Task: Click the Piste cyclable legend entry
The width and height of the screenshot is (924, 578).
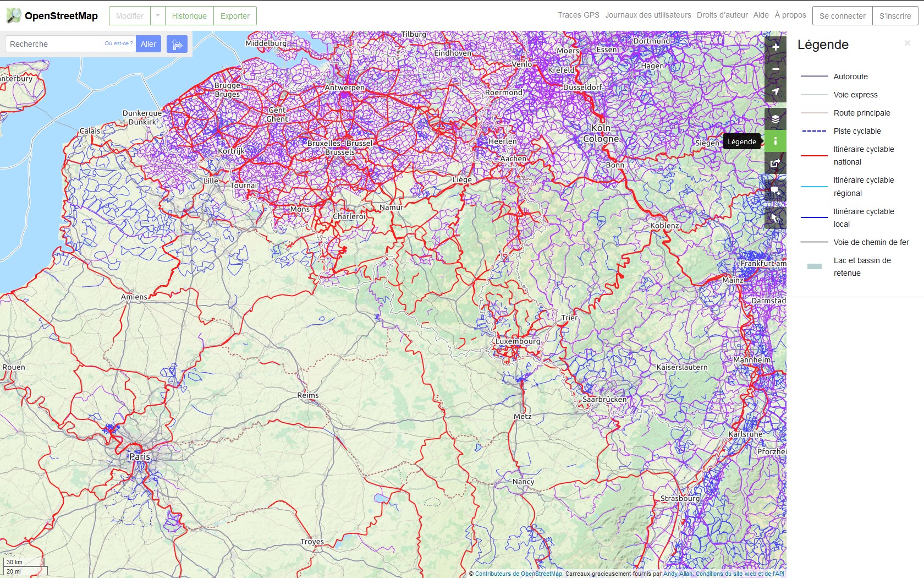Action: (857, 131)
